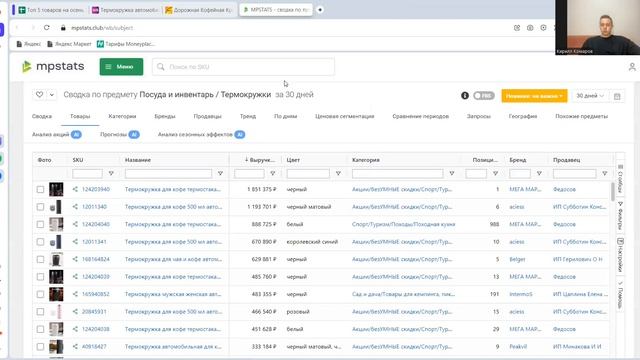640x360 pixels.
Task: Switch to the Категории tab
Action: coord(122,116)
